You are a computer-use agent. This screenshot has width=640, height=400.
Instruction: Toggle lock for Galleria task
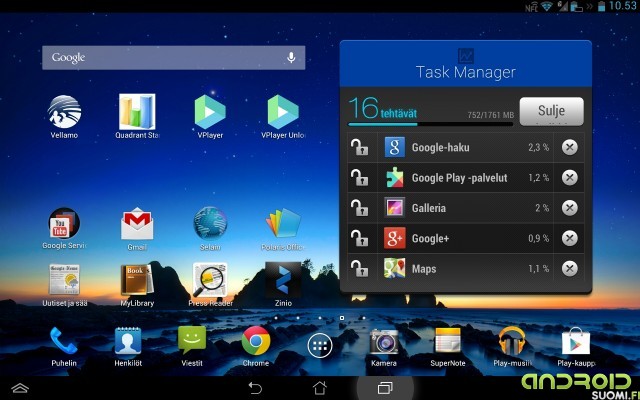[359, 208]
